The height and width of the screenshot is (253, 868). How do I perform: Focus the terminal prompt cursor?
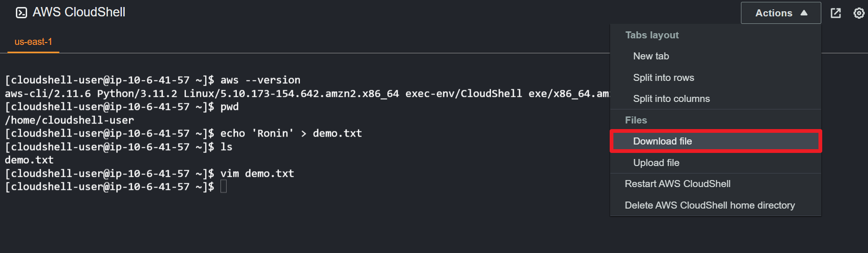pyautogui.click(x=223, y=187)
